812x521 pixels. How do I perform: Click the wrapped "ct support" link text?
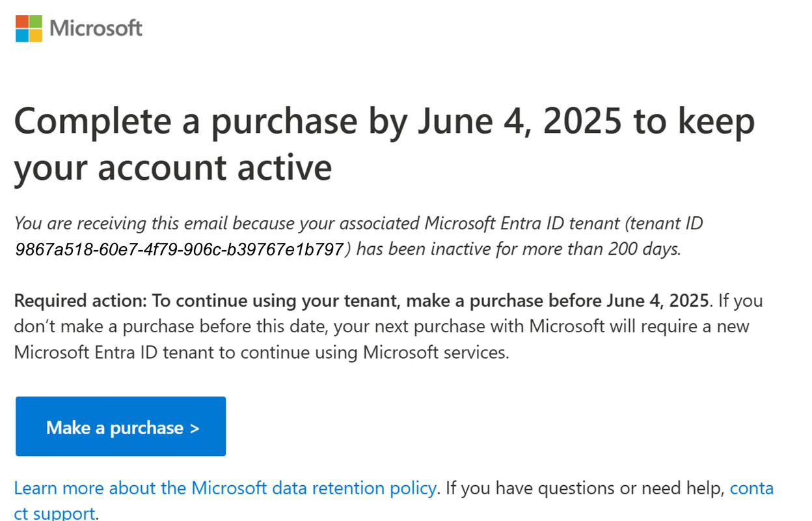[x=55, y=513]
